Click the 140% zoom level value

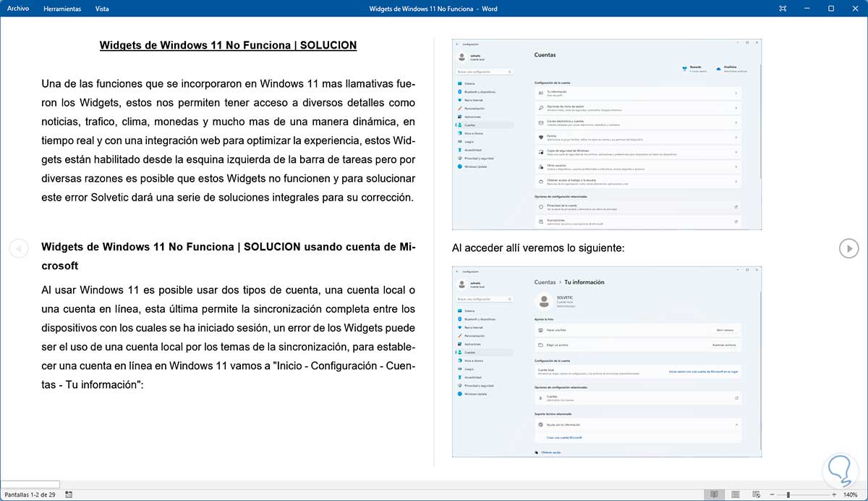click(850, 494)
